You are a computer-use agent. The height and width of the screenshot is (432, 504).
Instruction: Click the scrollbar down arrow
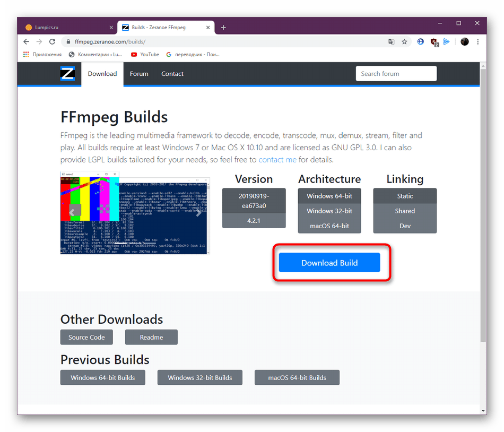pos(483,411)
